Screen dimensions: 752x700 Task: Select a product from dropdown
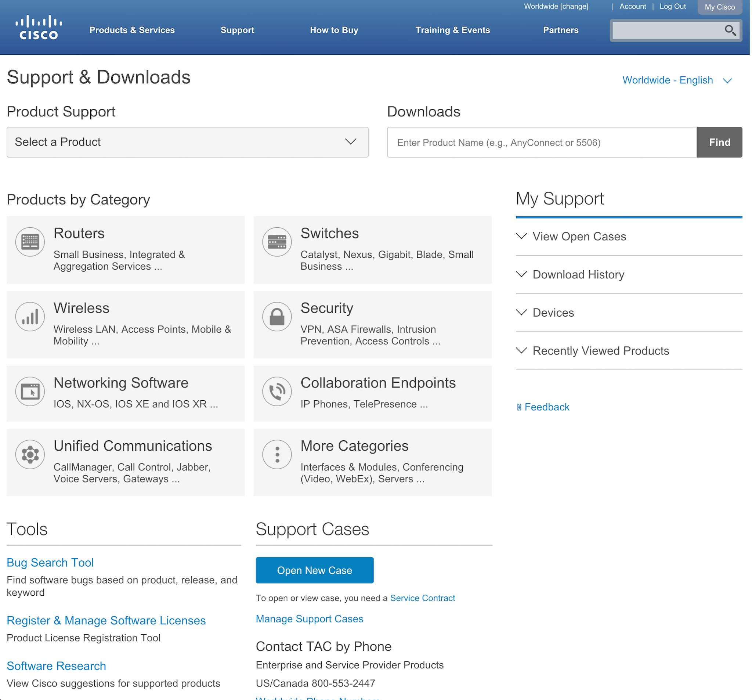click(x=188, y=142)
